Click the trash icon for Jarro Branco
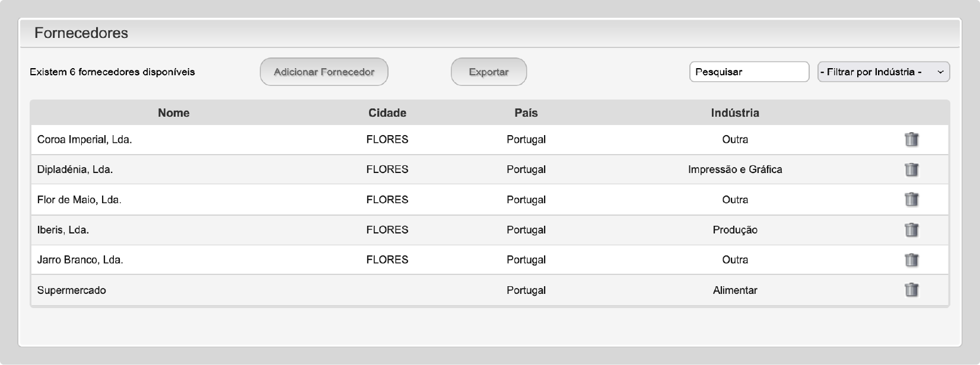This screenshot has width=980, height=365. click(x=911, y=260)
